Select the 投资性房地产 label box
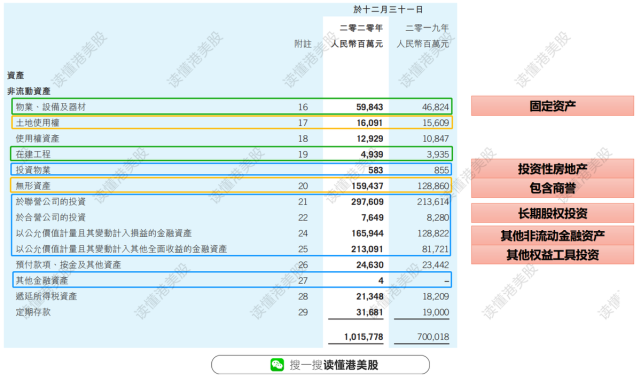Image resolution: width=641 pixels, height=381 pixels. pyautogui.click(x=552, y=168)
